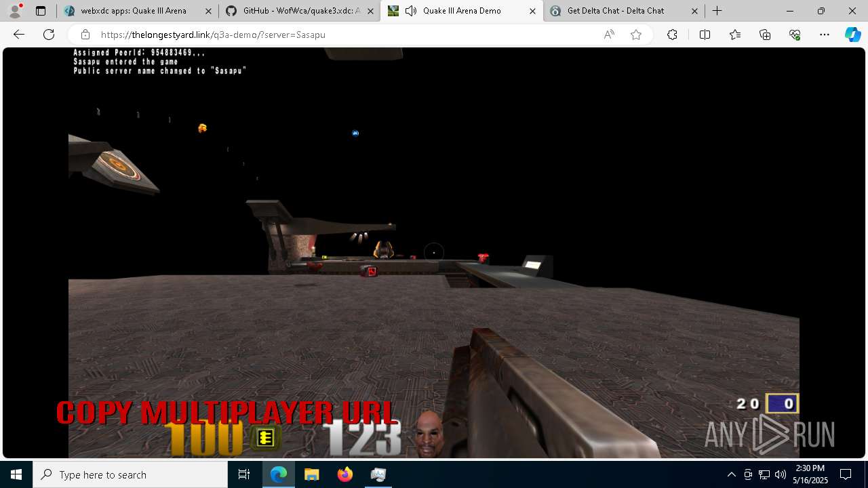The height and width of the screenshot is (488, 868).
Task: Open network status tray icon
Action: tap(764, 474)
